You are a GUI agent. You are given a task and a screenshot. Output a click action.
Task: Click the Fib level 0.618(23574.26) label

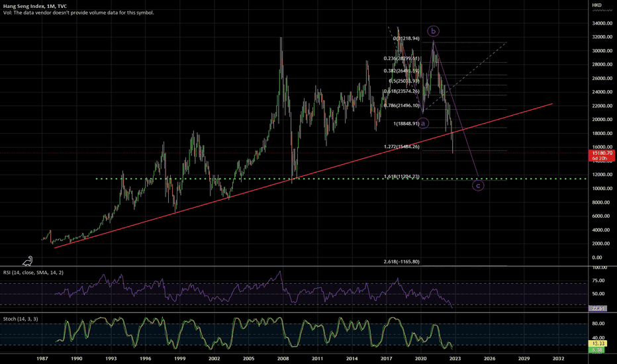(x=401, y=91)
